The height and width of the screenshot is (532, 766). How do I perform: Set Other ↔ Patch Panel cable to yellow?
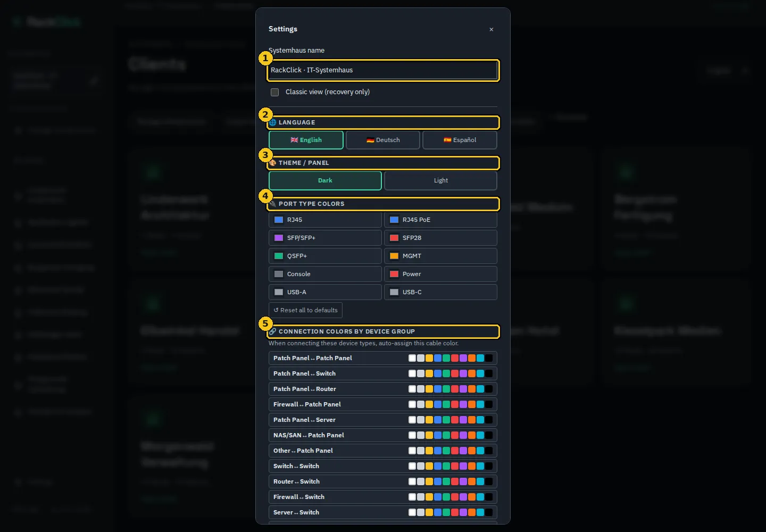pyautogui.click(x=429, y=451)
